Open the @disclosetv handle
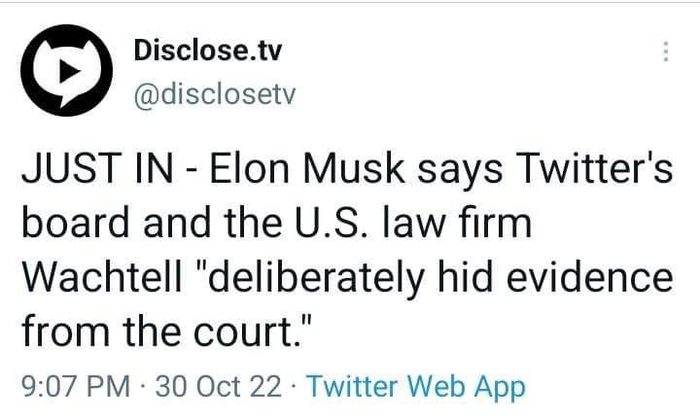700x419 pixels. [208, 95]
